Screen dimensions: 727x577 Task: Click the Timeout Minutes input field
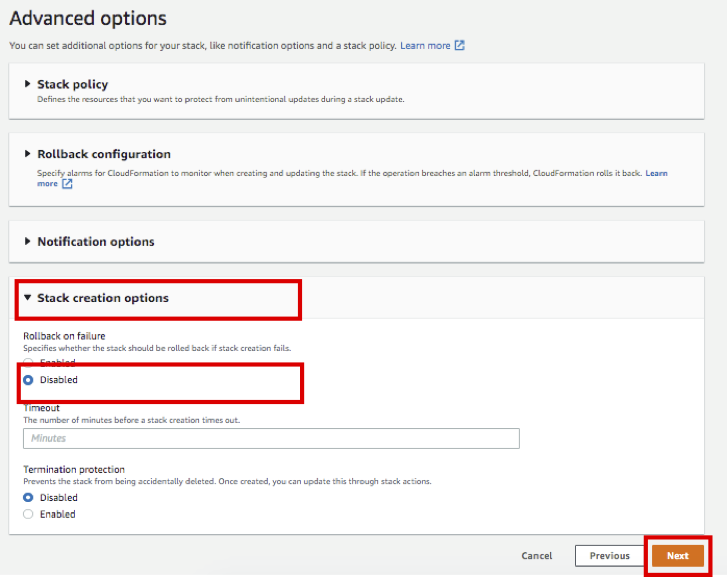pos(271,438)
